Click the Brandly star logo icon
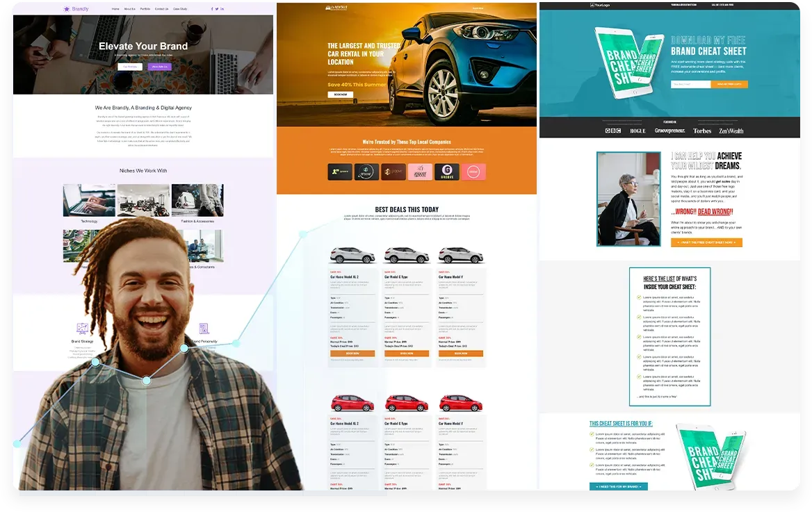 (x=66, y=9)
